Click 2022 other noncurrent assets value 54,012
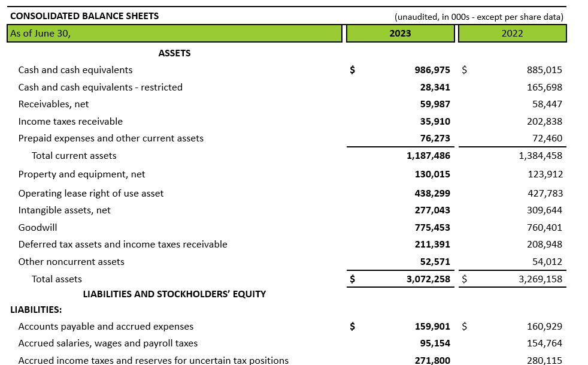This screenshot has width=588, height=365. (x=547, y=262)
